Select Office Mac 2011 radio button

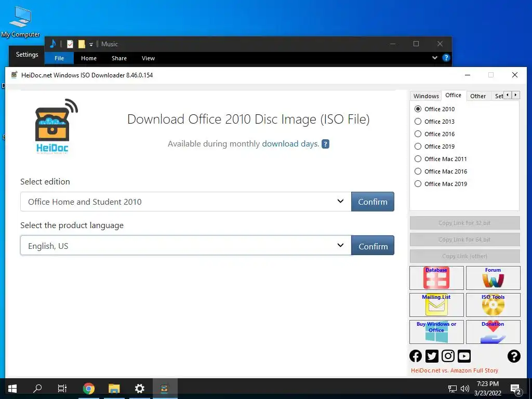(418, 159)
